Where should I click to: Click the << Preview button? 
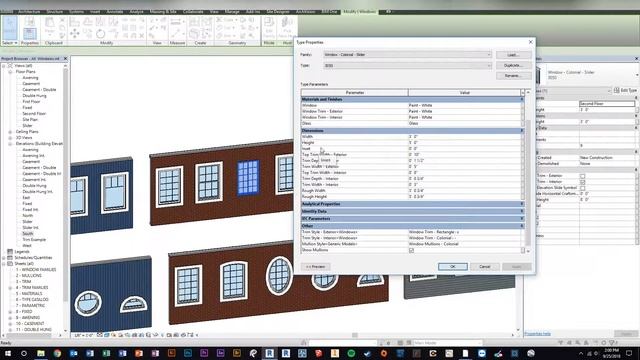tap(316, 267)
